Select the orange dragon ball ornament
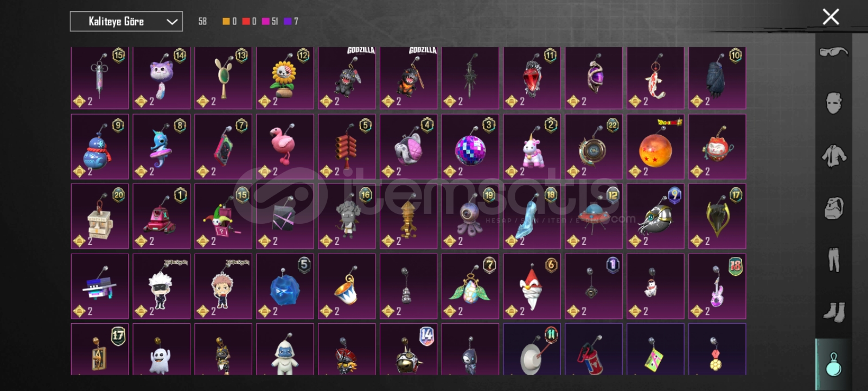This screenshot has width=868, height=391. pos(655,147)
